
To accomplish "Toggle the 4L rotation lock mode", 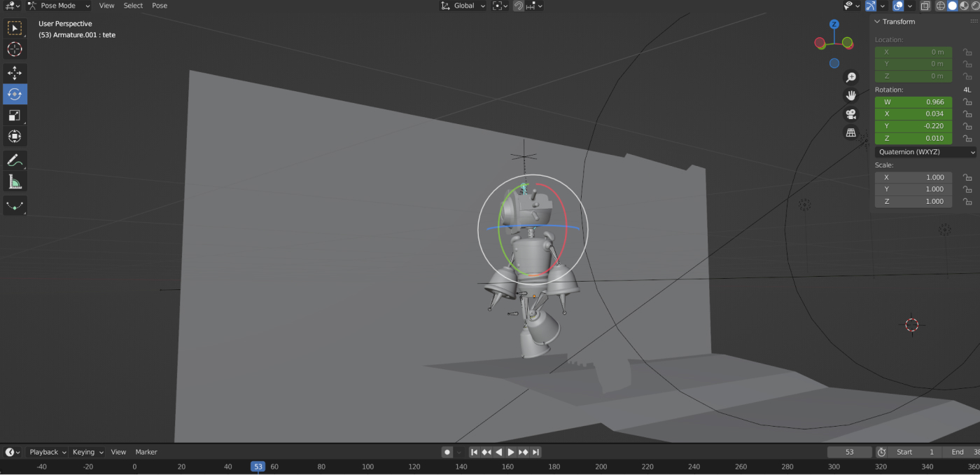I will tap(967, 90).
